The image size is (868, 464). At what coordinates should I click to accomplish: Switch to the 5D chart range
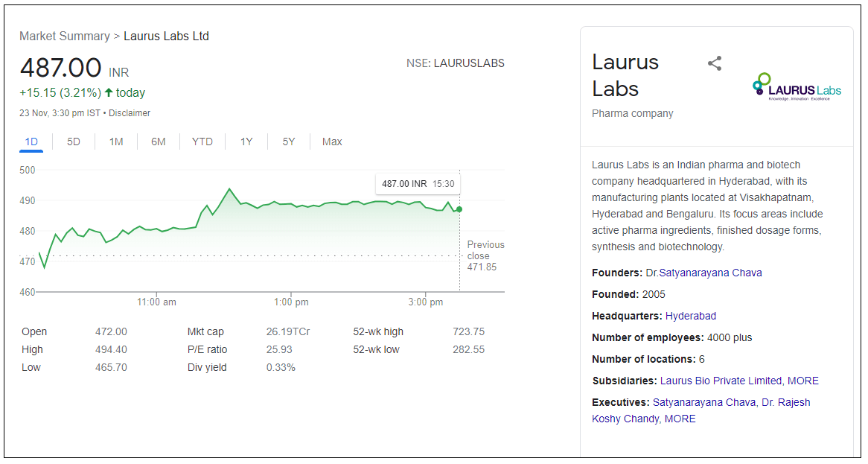pyautogui.click(x=74, y=142)
